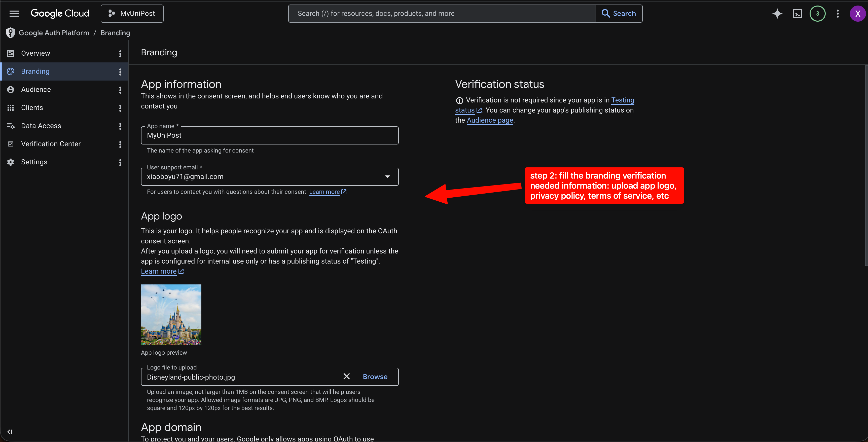Open the MyUniPost project picker
868x442 pixels.
click(x=132, y=14)
